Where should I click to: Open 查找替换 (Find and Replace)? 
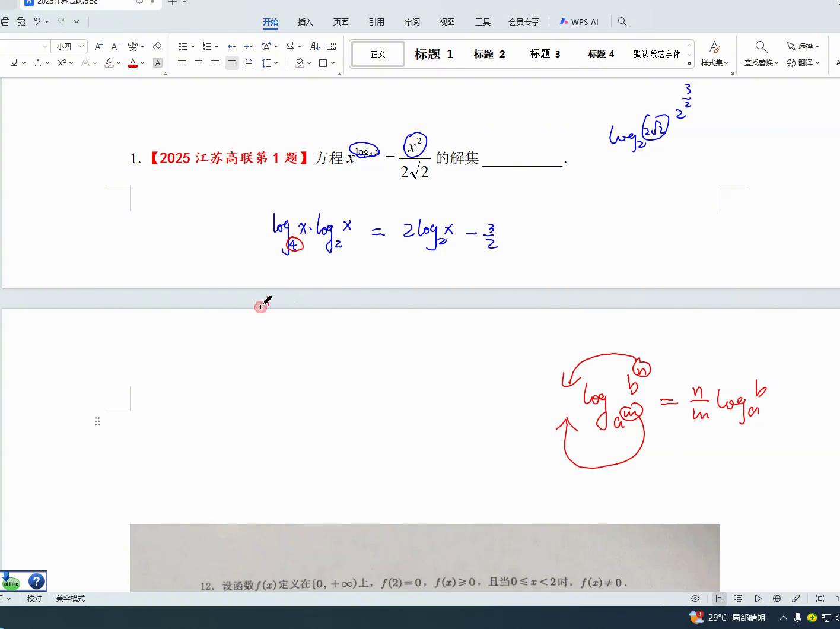click(x=761, y=53)
